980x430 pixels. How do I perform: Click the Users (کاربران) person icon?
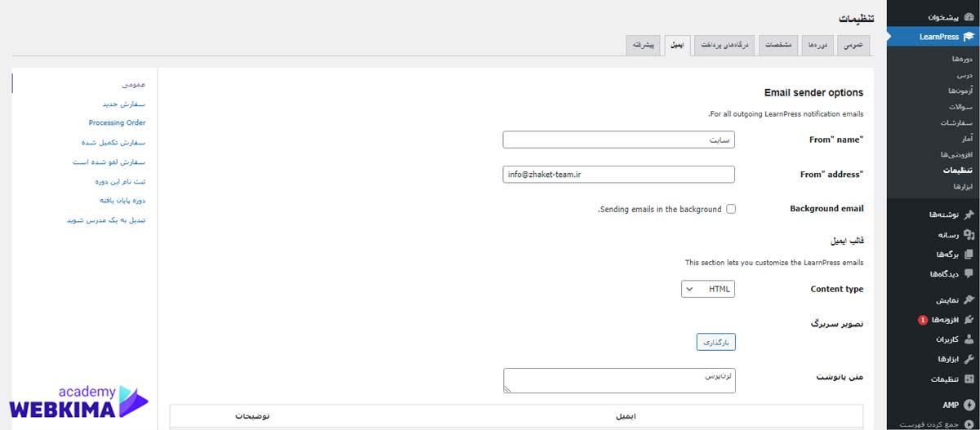click(969, 339)
